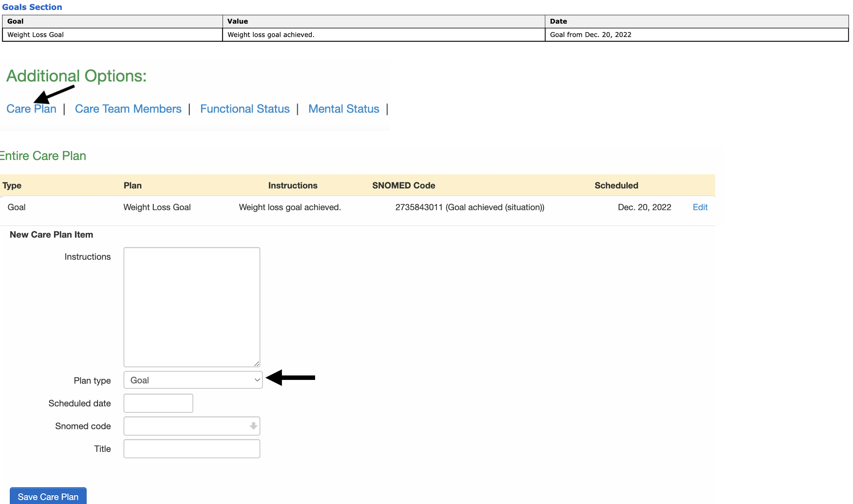Click the Goal type cell in care plan
This screenshot has width=853, height=504.
(x=16, y=207)
